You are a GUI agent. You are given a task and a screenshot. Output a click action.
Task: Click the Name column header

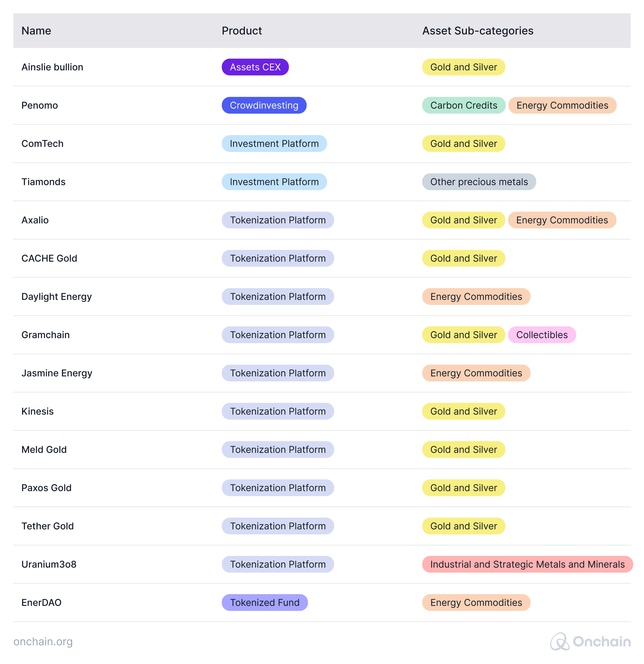point(36,31)
